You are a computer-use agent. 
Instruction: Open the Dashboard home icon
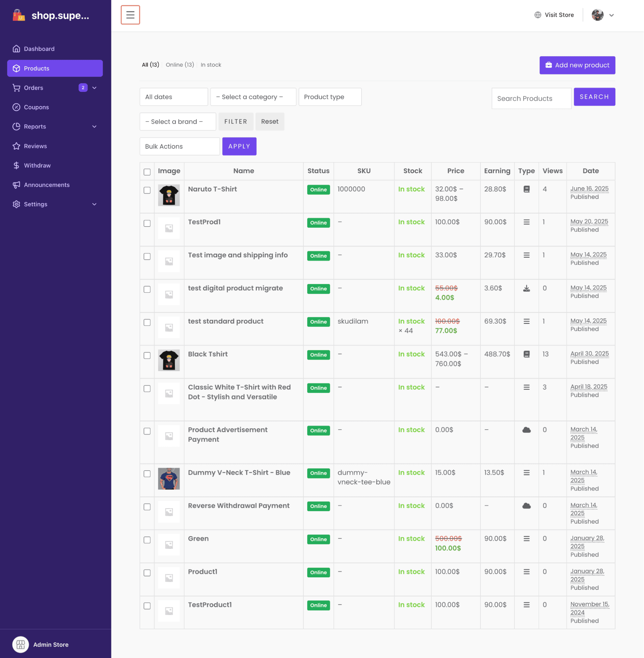click(16, 49)
